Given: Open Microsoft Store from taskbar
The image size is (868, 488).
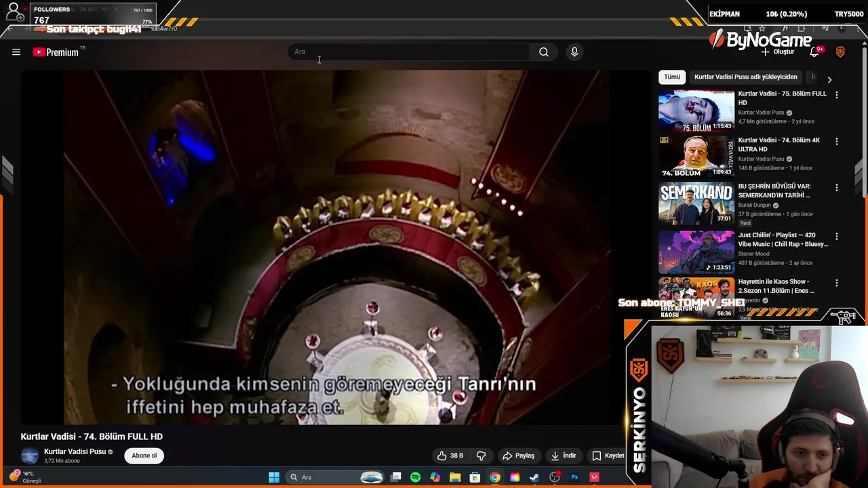Looking at the screenshot, I should pyautogui.click(x=475, y=477).
